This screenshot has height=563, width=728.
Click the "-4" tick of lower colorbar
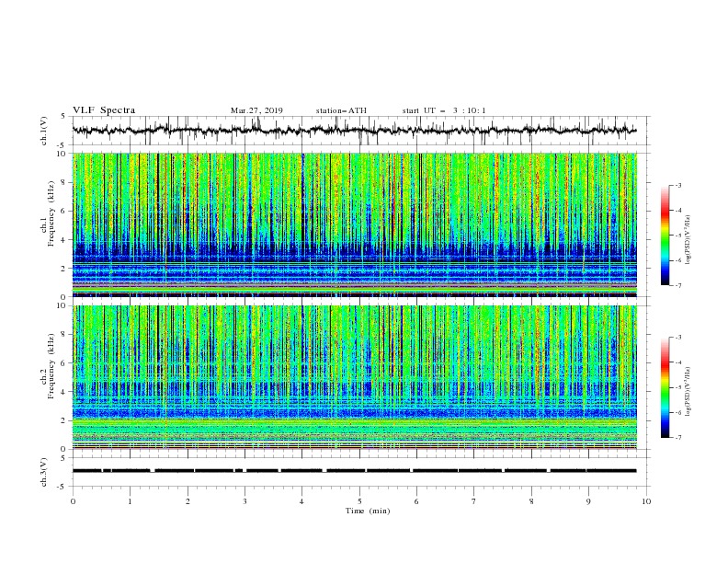pos(677,362)
